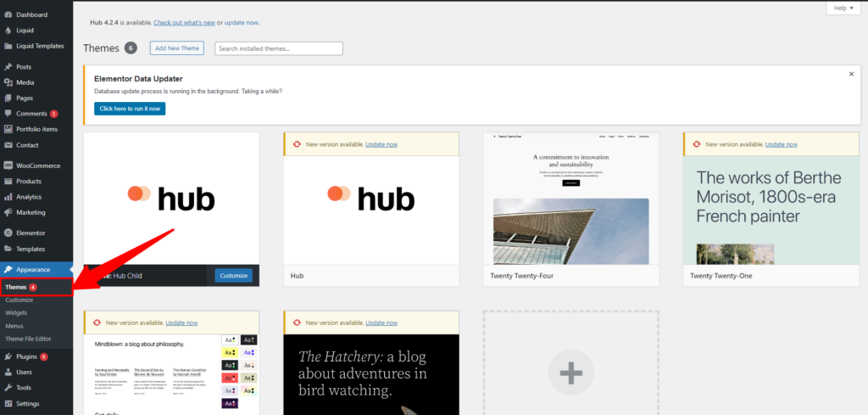
Task: Click the Dashboard icon in sidebar
Action: [8, 14]
